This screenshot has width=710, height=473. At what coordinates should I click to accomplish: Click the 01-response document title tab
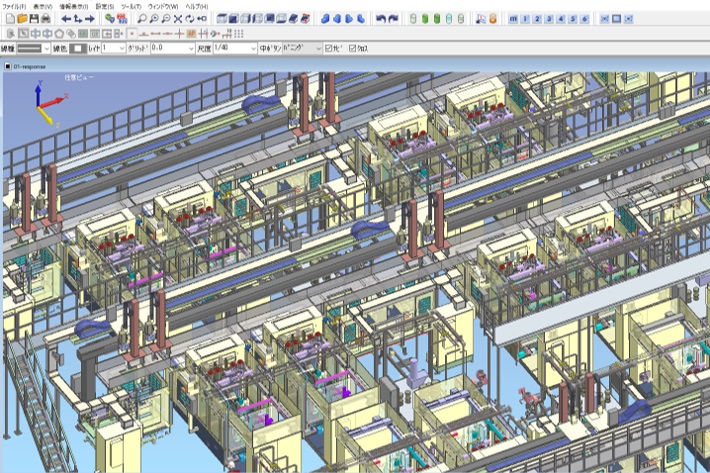coord(27,65)
